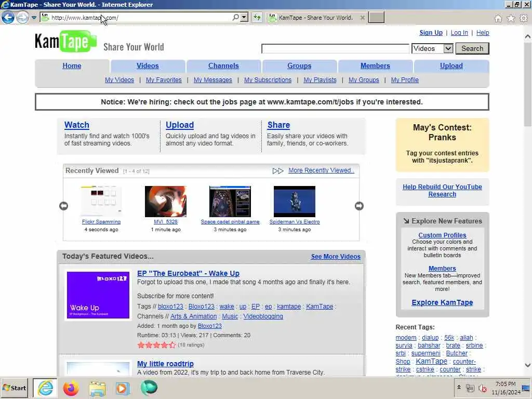The height and width of the screenshot is (399, 532).
Task: Open My Subscriptions submenu link
Action: point(268,79)
